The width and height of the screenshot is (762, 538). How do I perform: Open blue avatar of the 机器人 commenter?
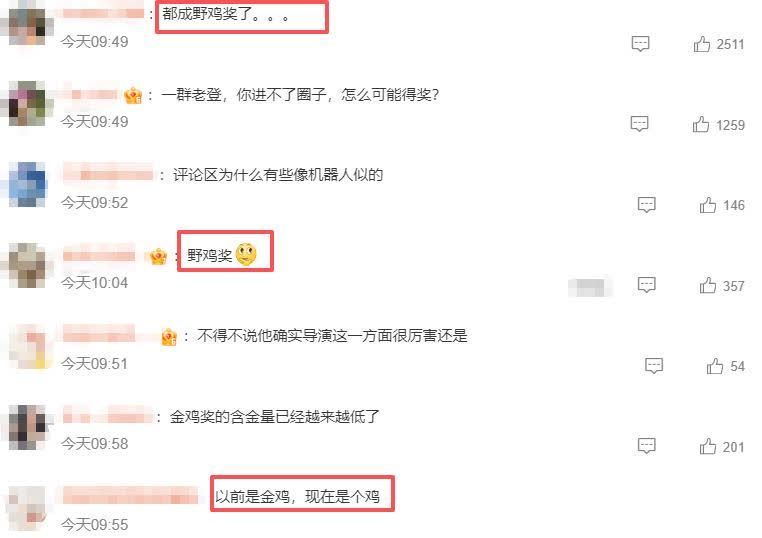(x=27, y=184)
